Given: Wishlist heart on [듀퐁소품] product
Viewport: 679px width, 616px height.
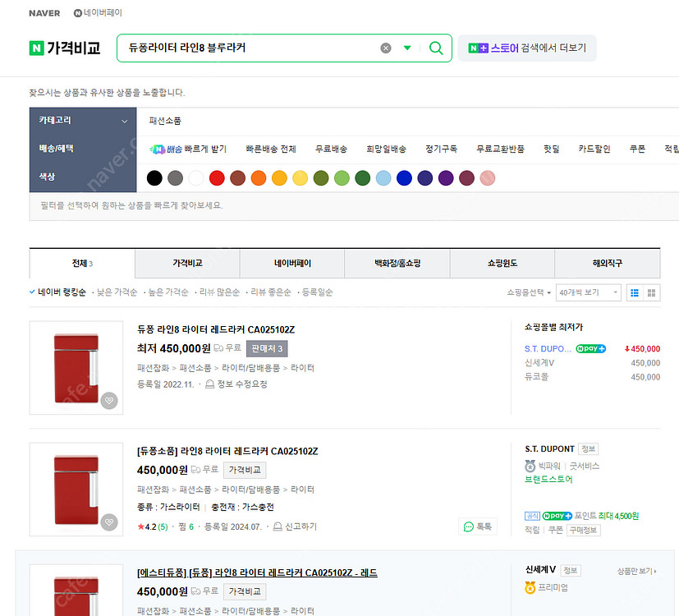Looking at the screenshot, I should click(109, 522).
